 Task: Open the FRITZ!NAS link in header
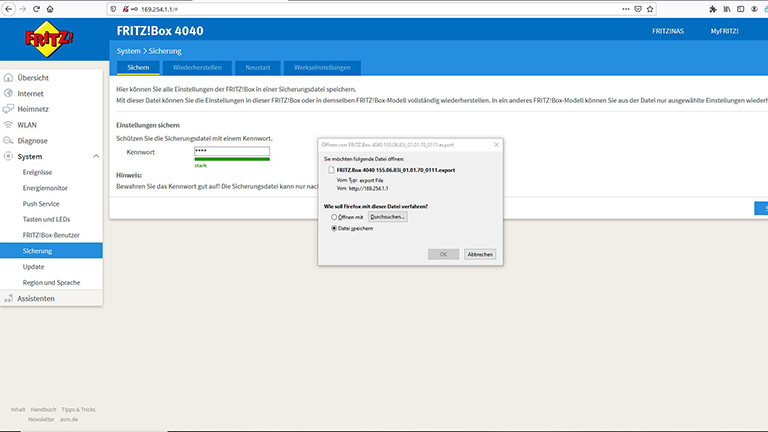click(x=667, y=31)
